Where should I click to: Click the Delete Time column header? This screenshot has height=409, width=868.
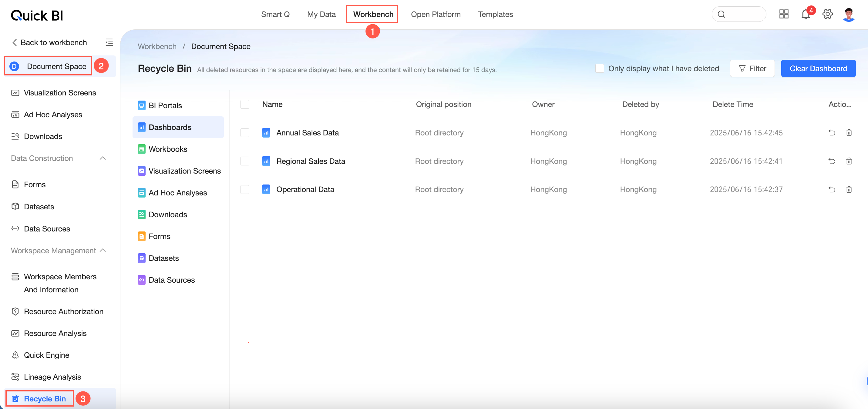(732, 104)
